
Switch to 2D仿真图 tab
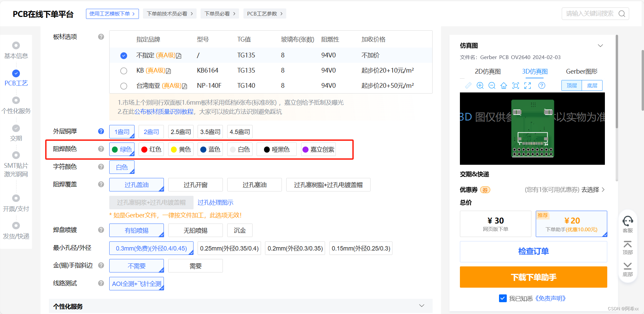(488, 72)
